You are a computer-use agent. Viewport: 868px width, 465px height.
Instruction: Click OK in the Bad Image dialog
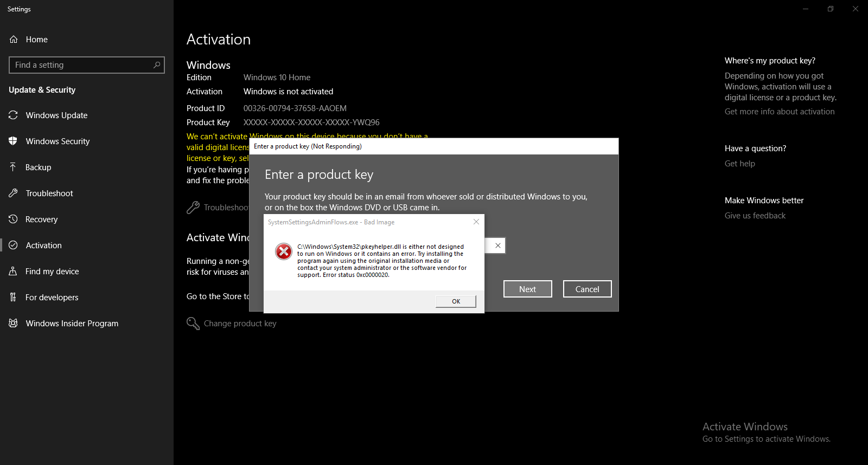456,301
